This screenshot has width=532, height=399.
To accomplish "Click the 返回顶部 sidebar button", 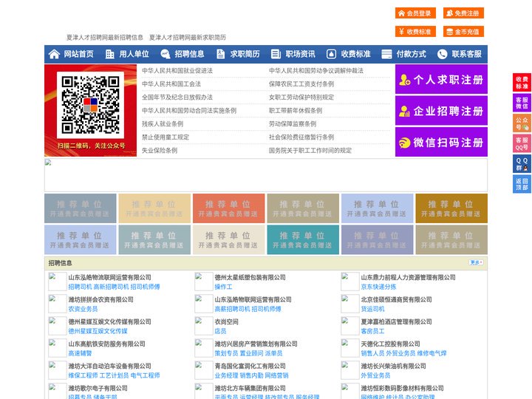I will 522,184.
